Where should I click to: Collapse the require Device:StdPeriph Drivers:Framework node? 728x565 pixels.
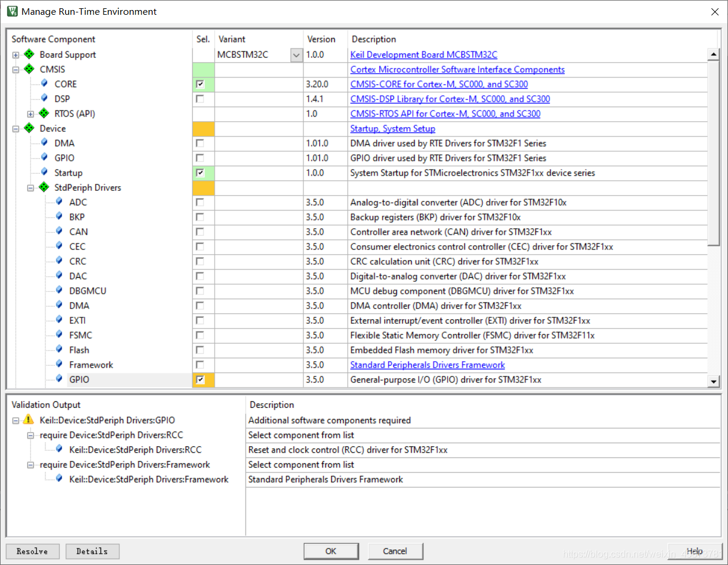pyautogui.click(x=31, y=465)
